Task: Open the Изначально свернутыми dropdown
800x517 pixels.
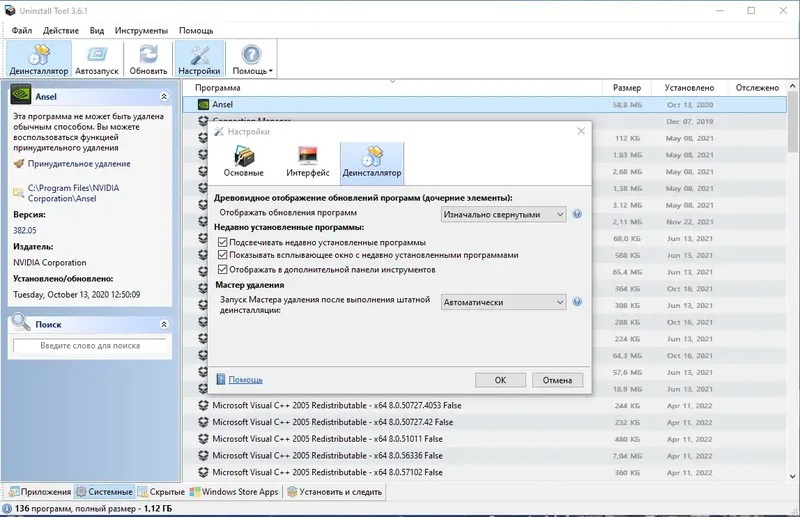Action: click(x=504, y=215)
